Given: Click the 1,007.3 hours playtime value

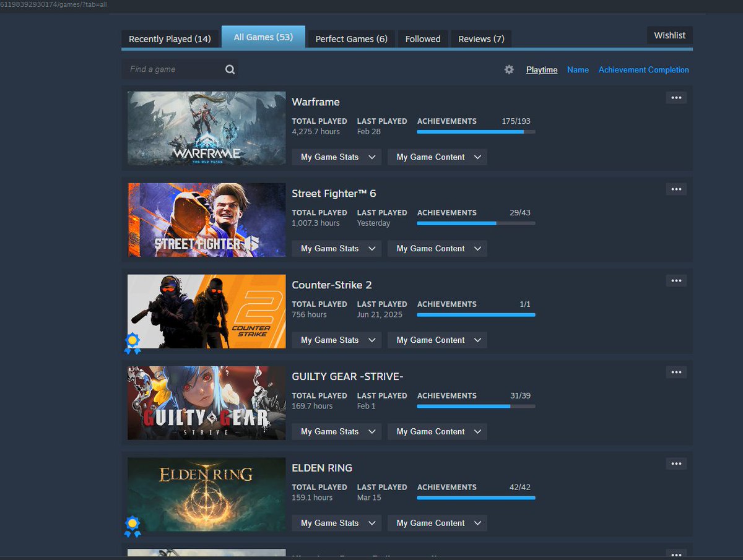Looking at the screenshot, I should coord(316,223).
